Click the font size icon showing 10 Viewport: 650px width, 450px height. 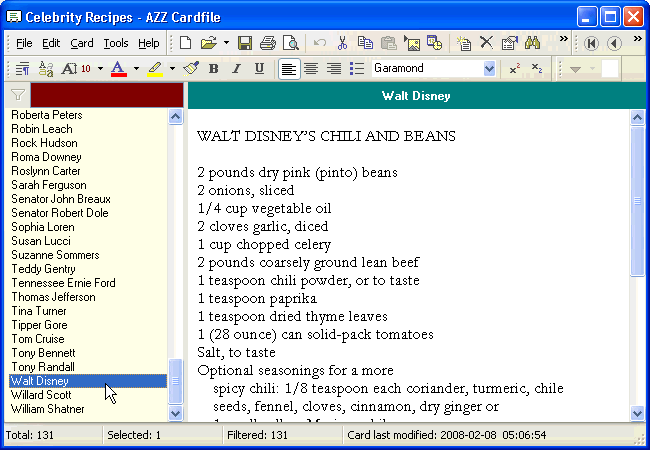tap(76, 68)
